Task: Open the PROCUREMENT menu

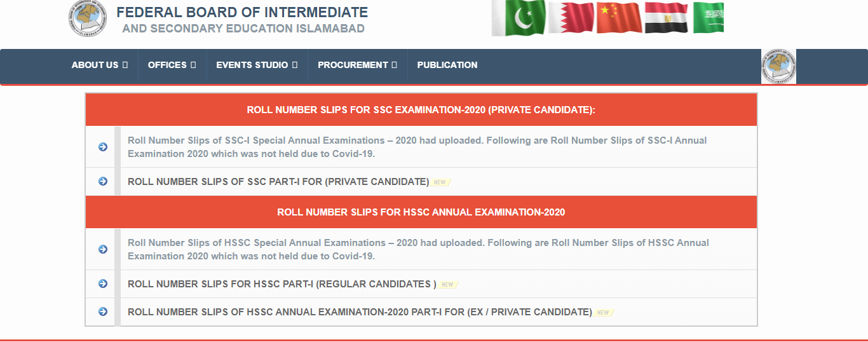Action: point(358,65)
